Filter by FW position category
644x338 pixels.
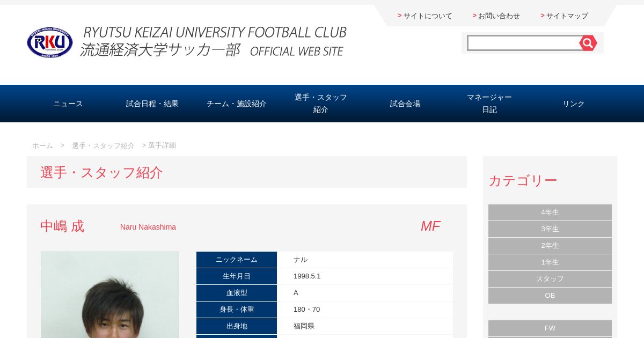click(550, 328)
